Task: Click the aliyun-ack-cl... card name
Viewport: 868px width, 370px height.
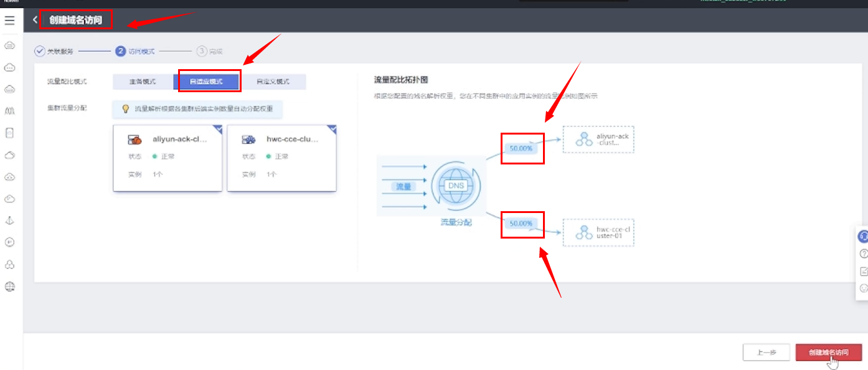Action: [x=180, y=140]
